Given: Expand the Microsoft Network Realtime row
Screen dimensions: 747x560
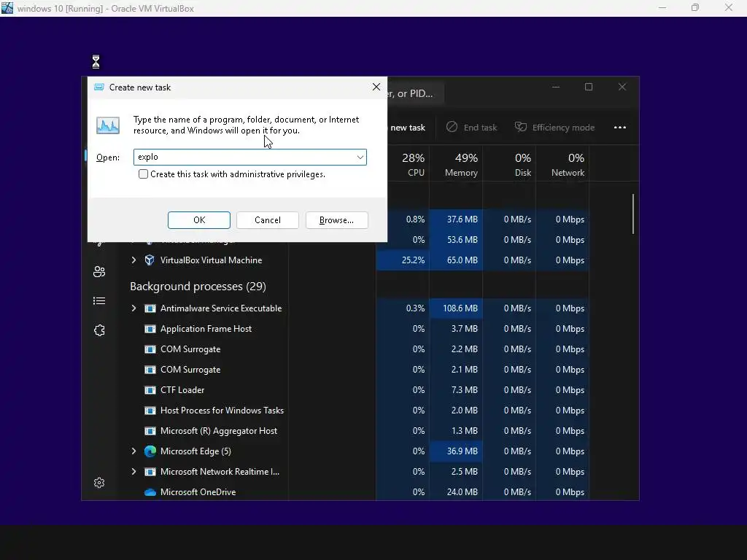Looking at the screenshot, I should (x=134, y=472).
